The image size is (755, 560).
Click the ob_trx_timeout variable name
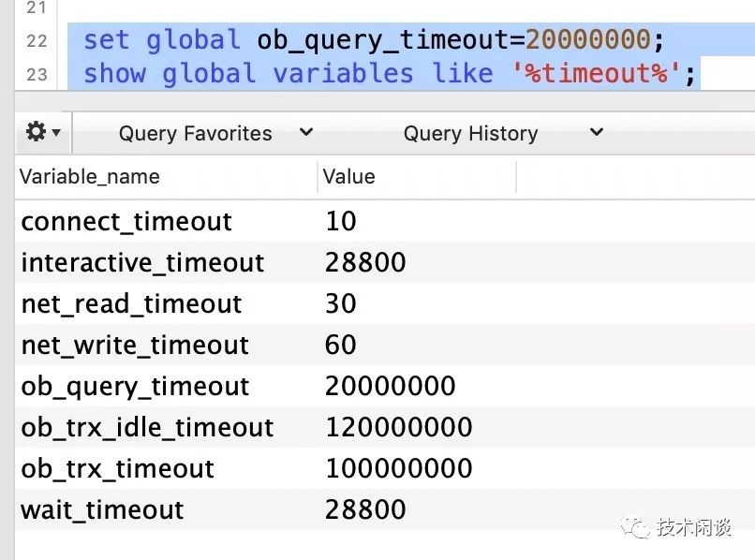[118, 469]
